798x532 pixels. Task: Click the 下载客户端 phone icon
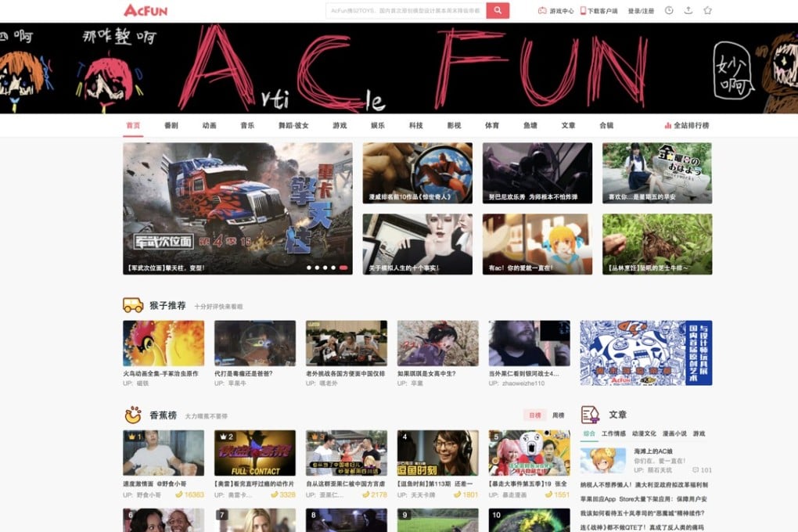click(x=583, y=10)
